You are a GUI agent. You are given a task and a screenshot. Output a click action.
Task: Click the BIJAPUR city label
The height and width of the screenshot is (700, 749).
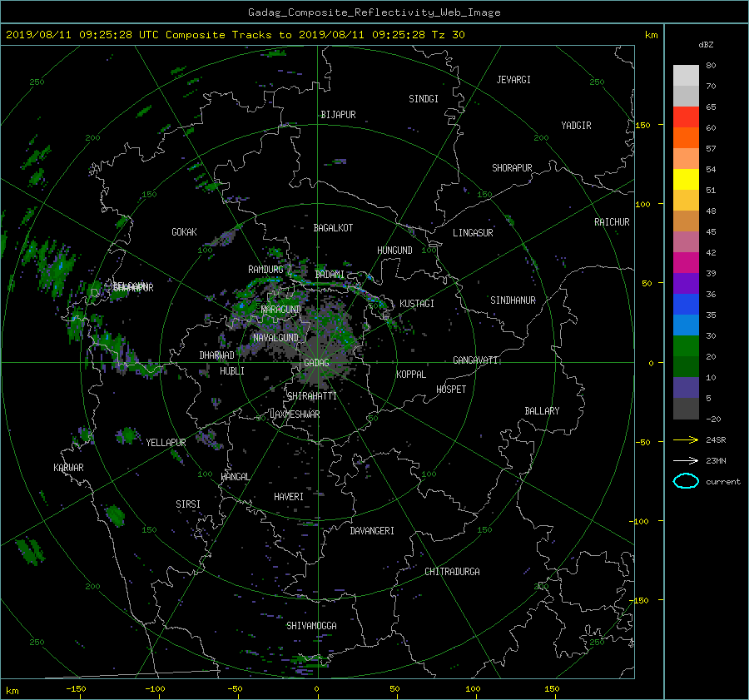(338, 115)
